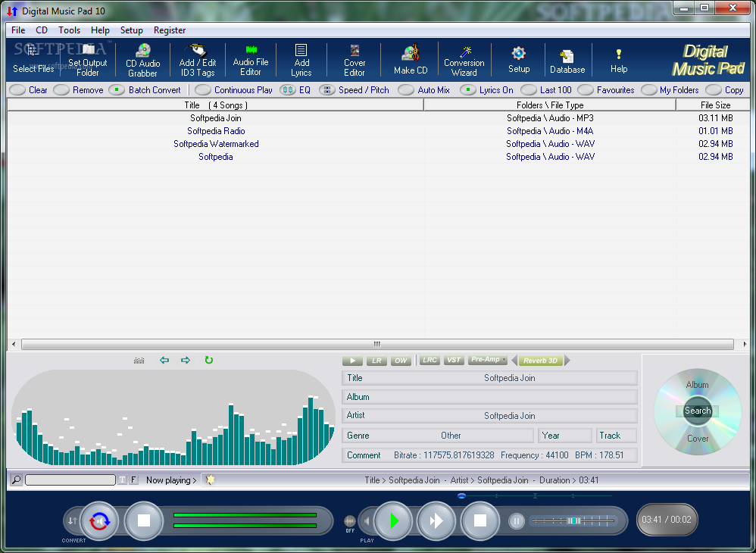Viewport: 756px width, 553px height.
Task: Open the Help menu
Action: tap(100, 30)
